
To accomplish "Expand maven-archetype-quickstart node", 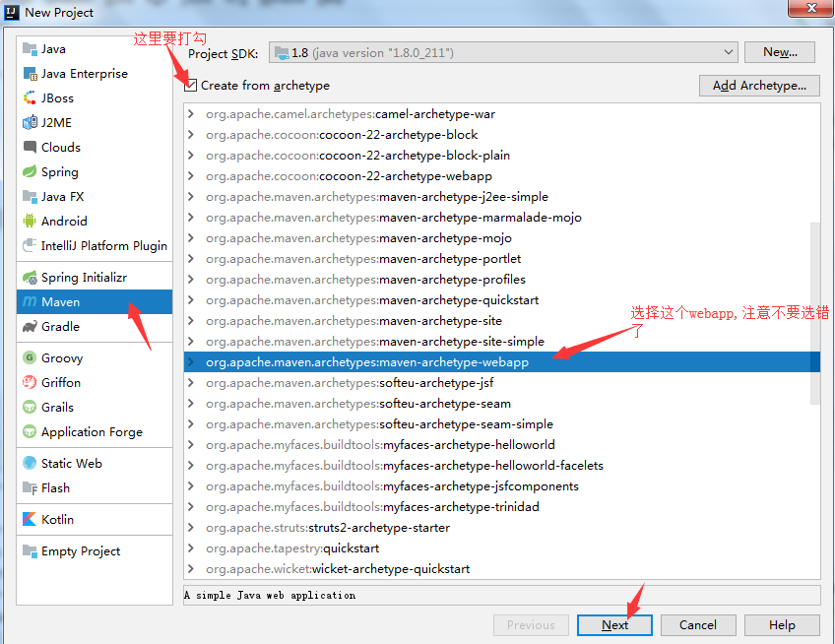I will point(191,300).
